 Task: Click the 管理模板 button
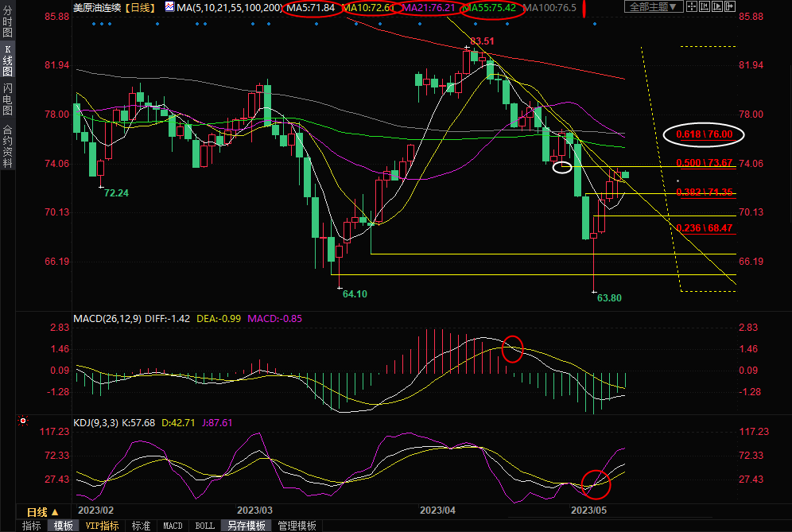[297, 526]
